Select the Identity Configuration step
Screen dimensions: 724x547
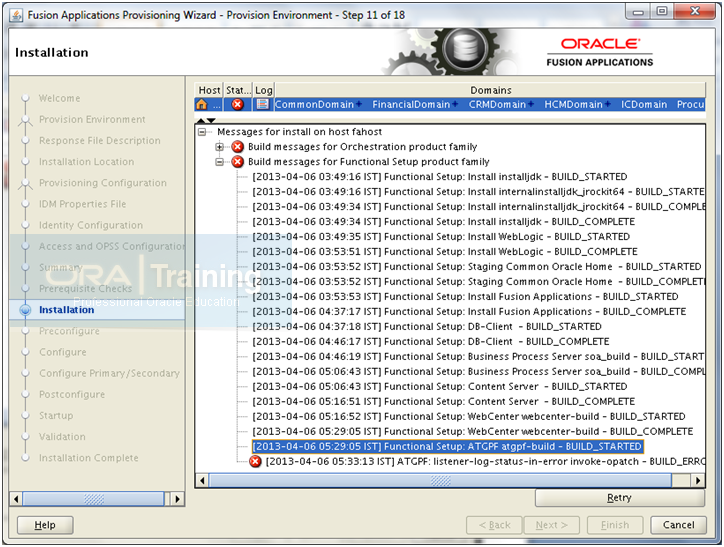point(90,225)
